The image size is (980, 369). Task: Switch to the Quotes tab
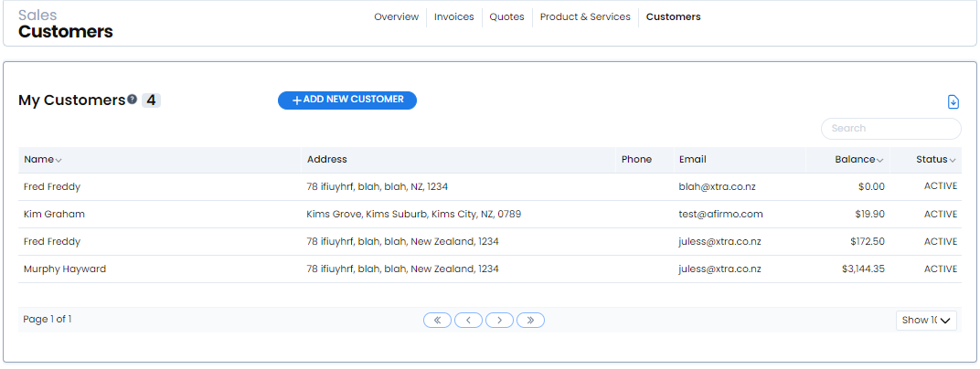(506, 16)
